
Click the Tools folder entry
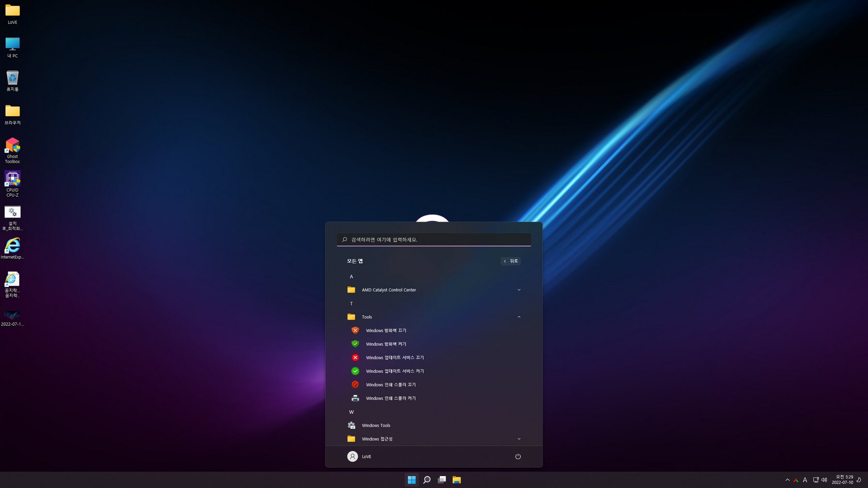434,317
